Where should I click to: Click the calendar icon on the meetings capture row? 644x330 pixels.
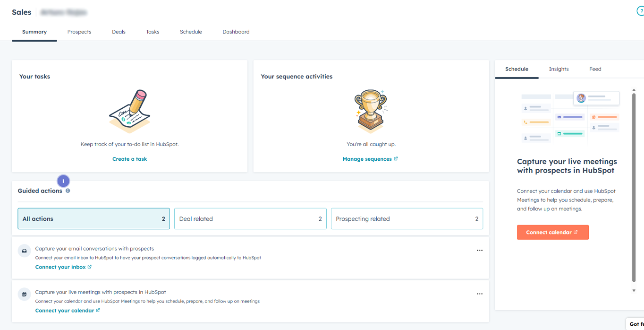24,294
